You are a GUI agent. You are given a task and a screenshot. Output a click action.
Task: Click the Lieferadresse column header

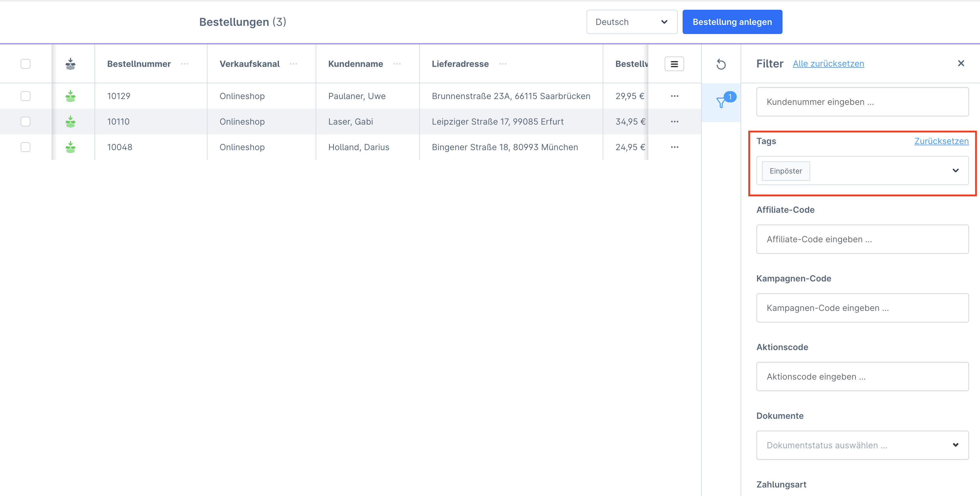point(460,64)
